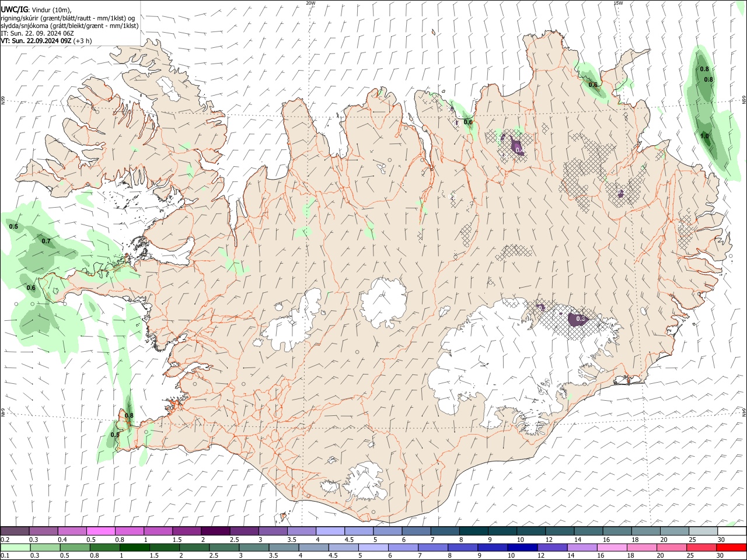Pick the bright magenta snow swatch between 0.5 and 0.8
Viewport: 747px width, 560px height.
[x=100, y=531]
